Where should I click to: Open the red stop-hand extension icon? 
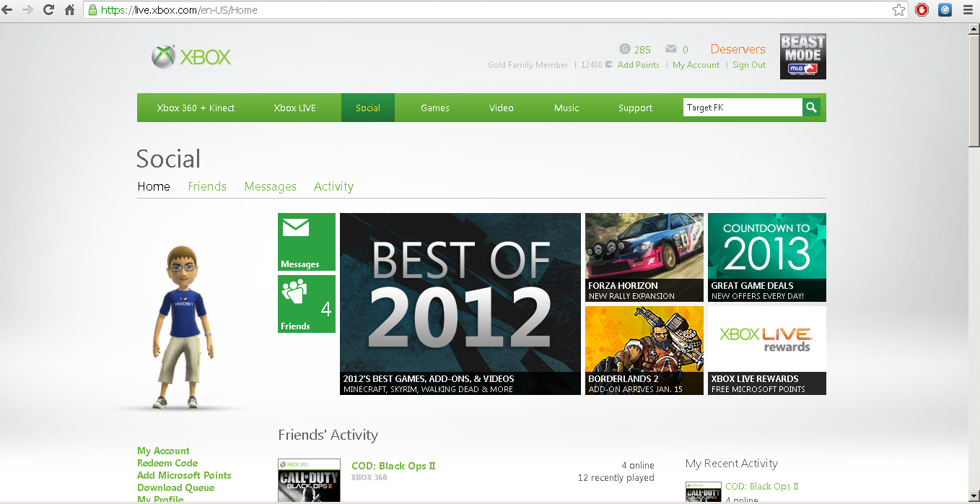point(922,10)
